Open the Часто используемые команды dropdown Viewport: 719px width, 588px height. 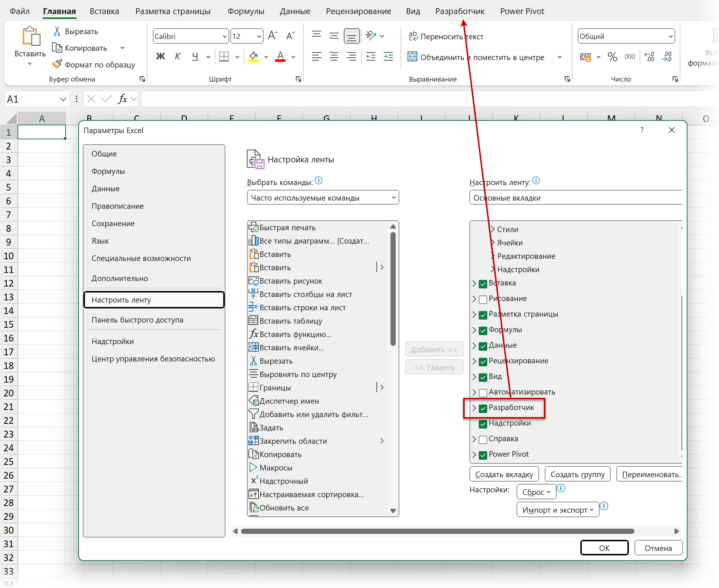[323, 198]
